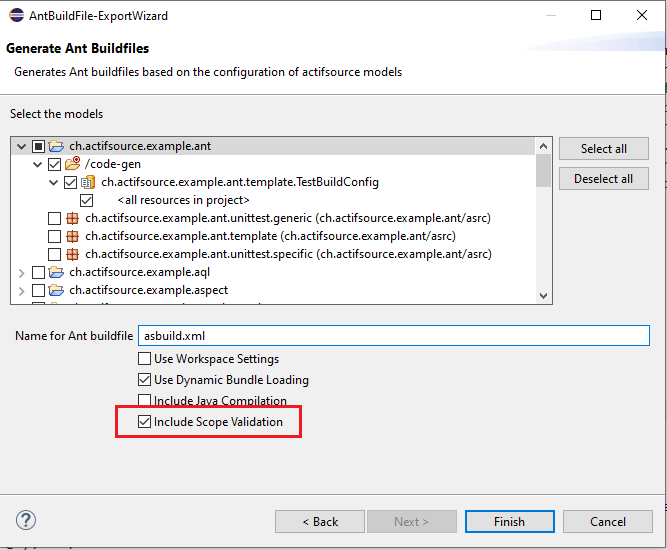This screenshot has height=550, width=667.
Task: Expand the ch.actifsource.example.aql project node
Action: tap(22, 272)
